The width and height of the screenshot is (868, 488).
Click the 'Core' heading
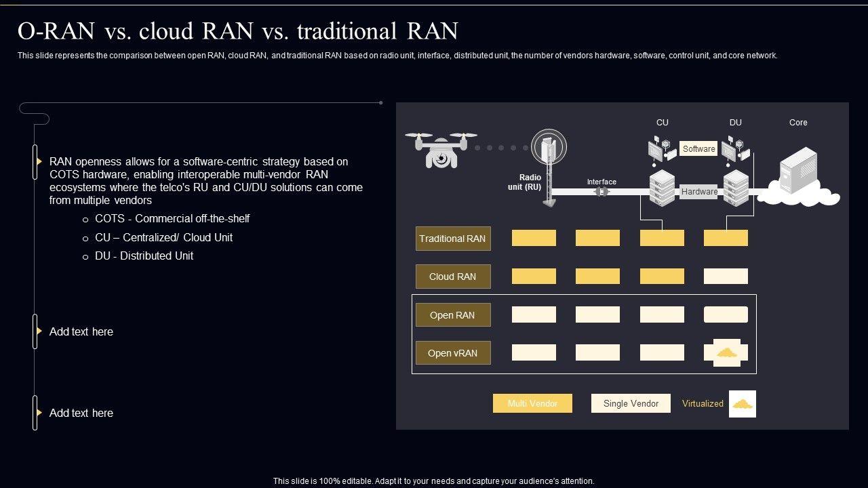click(798, 123)
